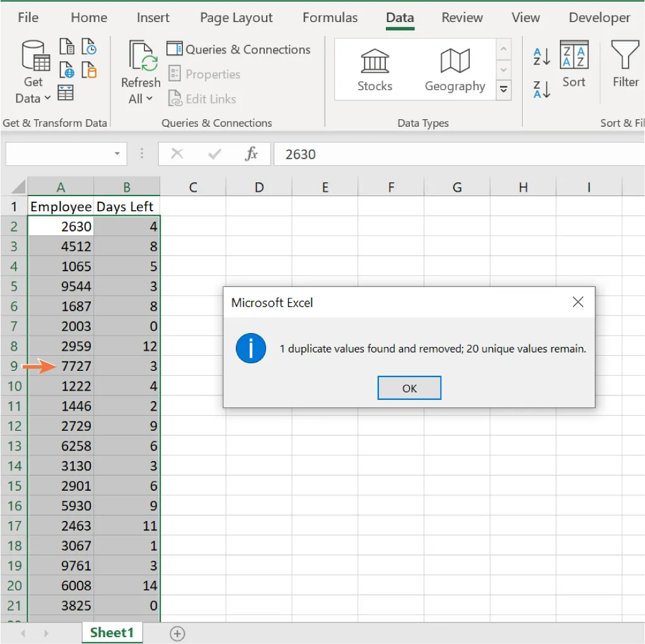Apply the Geography data type

455,69
